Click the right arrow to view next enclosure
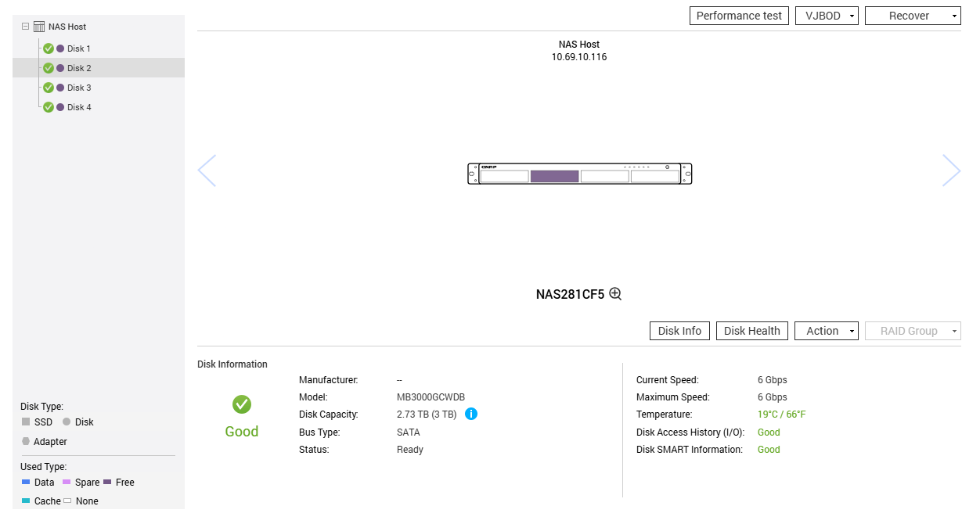 [951, 170]
